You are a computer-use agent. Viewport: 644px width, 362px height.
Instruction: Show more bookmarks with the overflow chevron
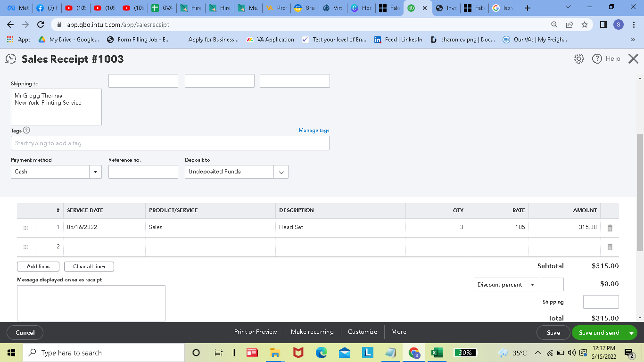coord(633,40)
